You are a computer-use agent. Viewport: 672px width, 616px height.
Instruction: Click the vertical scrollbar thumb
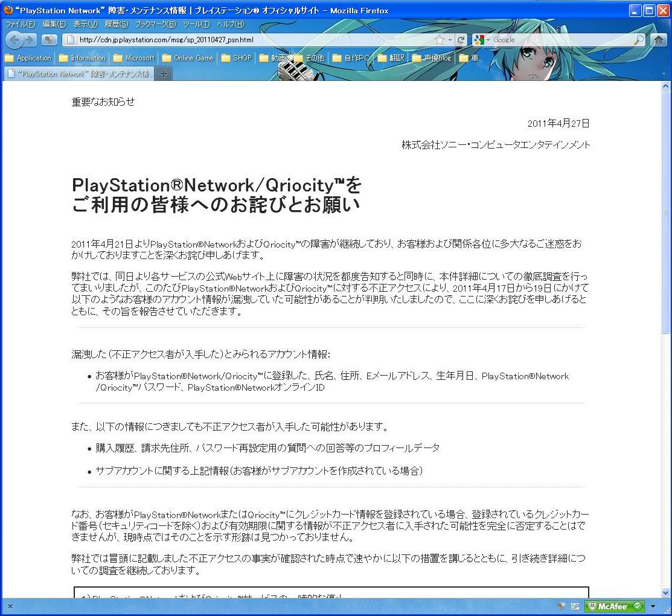click(x=665, y=212)
